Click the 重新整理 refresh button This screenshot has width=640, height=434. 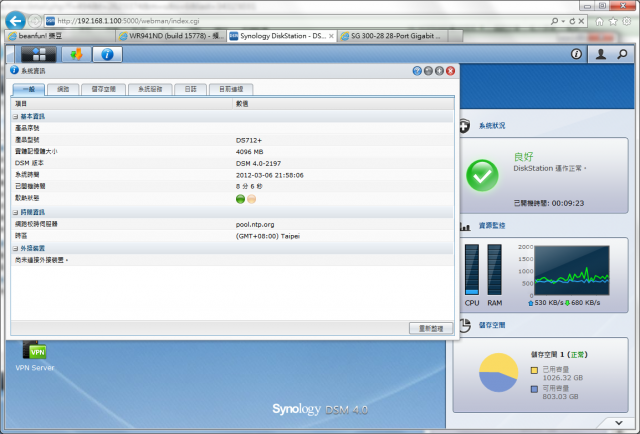(431, 328)
